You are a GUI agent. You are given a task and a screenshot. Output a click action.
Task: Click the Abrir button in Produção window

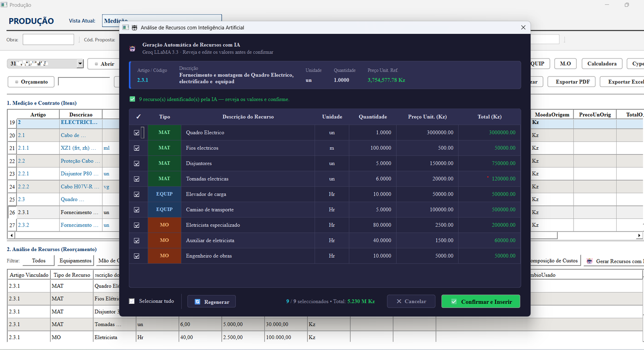tap(104, 64)
